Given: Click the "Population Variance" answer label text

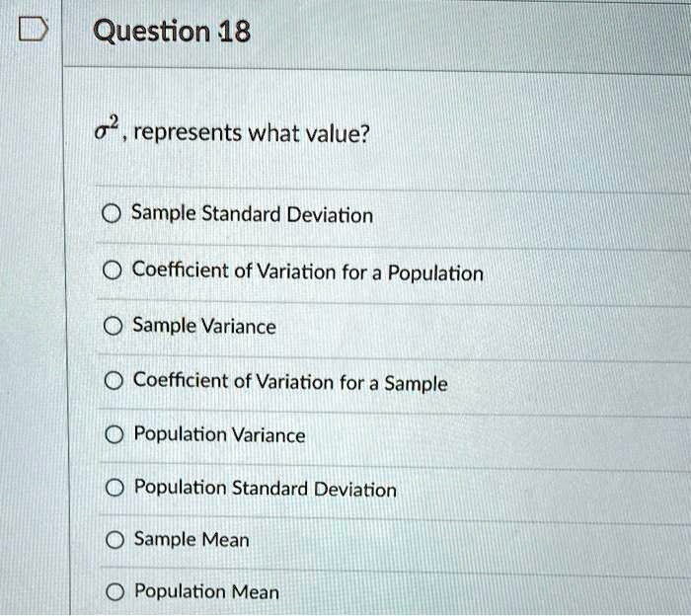Looking at the screenshot, I should [219, 435].
